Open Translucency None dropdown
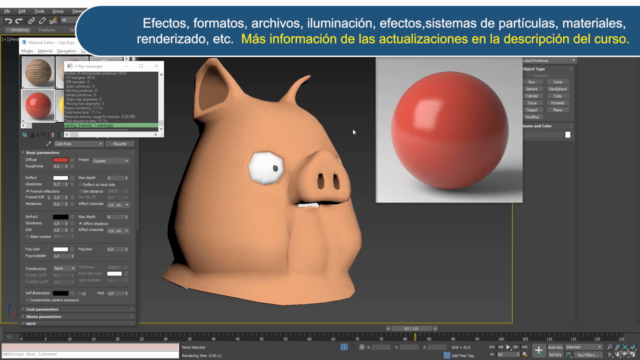Viewport: 640px width, 360px height. pos(64,268)
